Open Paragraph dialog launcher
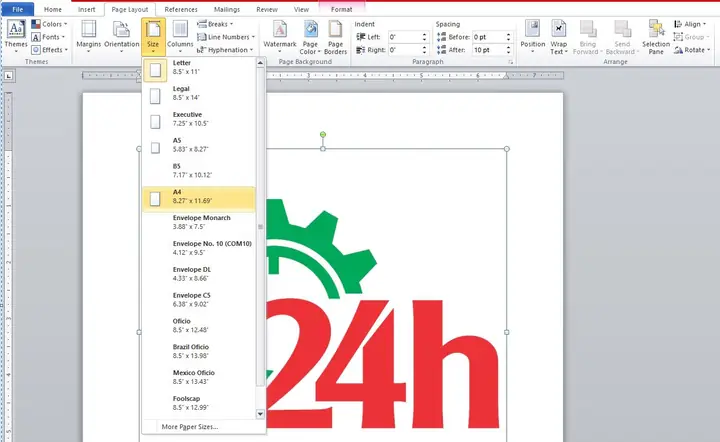720x442 pixels. pyautogui.click(x=510, y=62)
